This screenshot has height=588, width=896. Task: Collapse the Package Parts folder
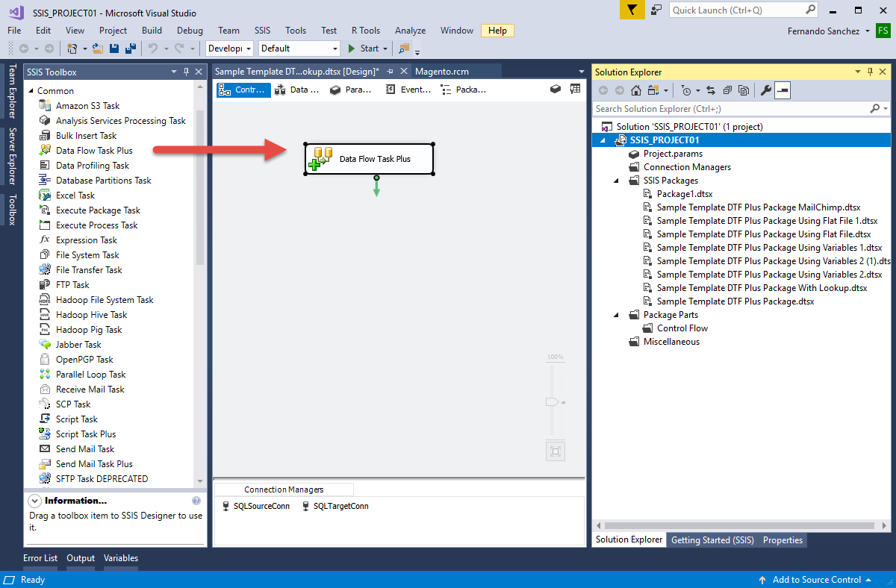coord(616,315)
